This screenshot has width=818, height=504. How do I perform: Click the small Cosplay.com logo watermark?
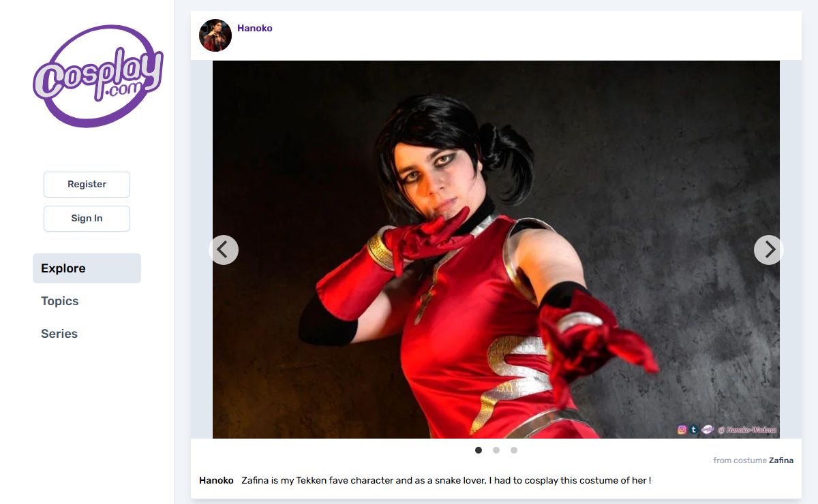coord(707,430)
